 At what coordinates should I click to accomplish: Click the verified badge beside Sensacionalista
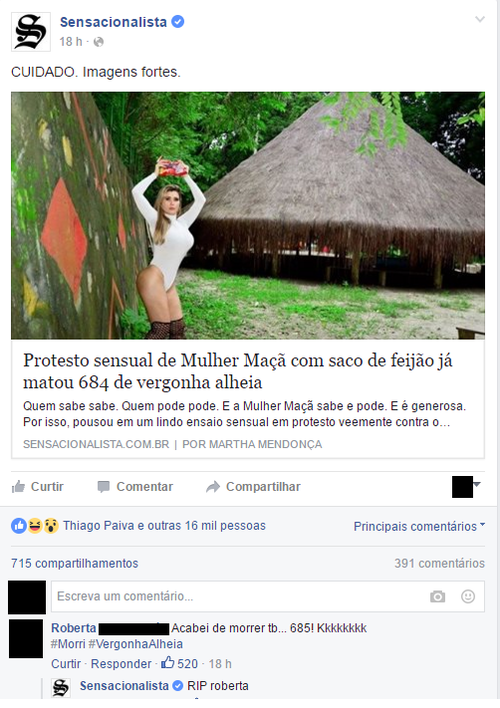178,22
